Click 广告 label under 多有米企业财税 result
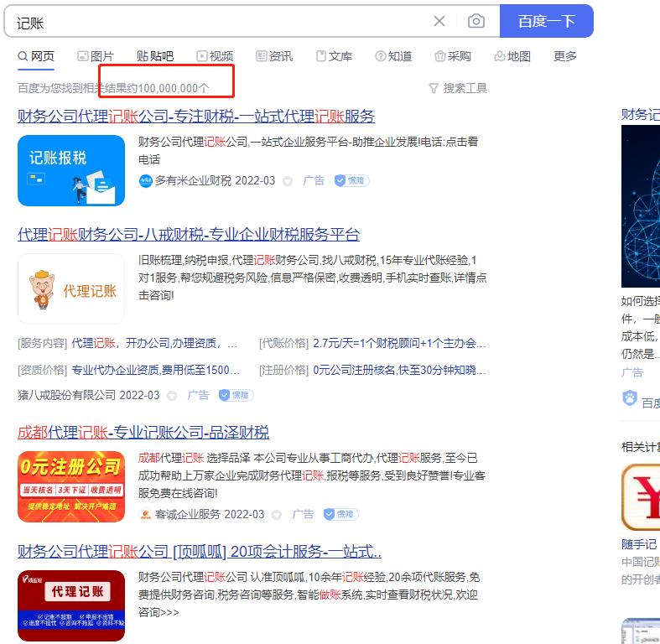 point(314,181)
